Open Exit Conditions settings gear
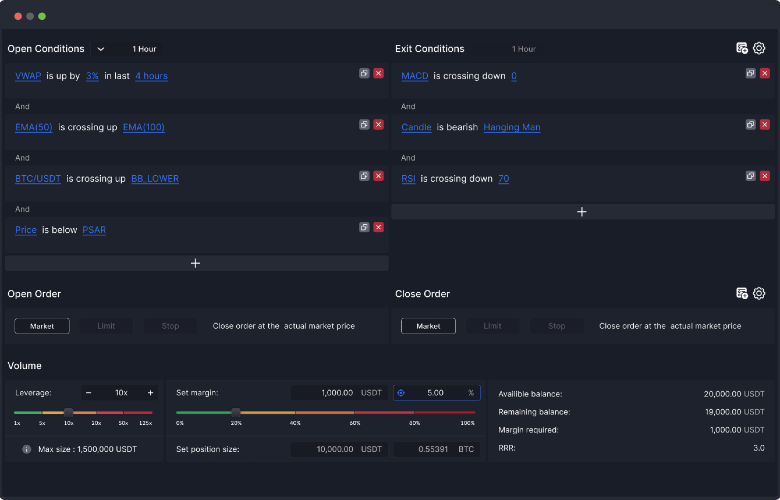 [x=759, y=48]
